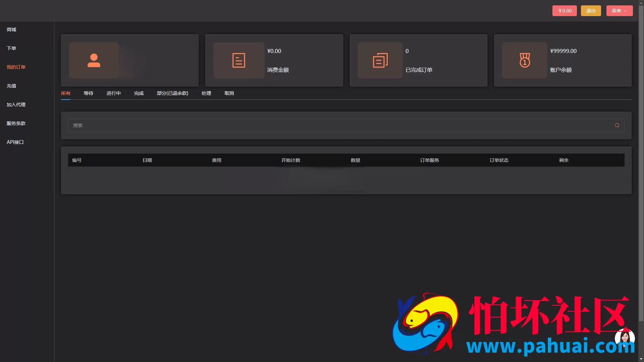
Task: Select the 取消 orders tab
Action: tap(229, 93)
